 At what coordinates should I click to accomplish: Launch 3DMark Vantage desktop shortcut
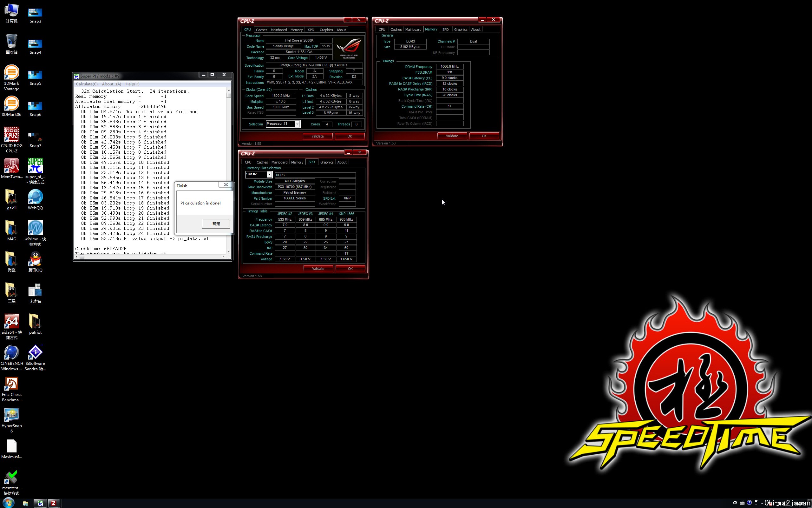11,78
